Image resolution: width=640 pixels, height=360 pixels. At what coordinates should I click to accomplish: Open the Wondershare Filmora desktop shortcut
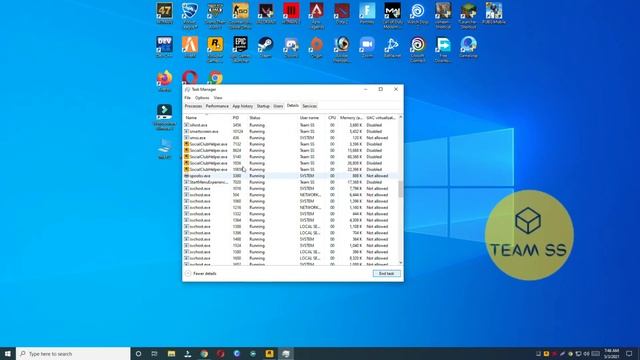(x=164, y=117)
